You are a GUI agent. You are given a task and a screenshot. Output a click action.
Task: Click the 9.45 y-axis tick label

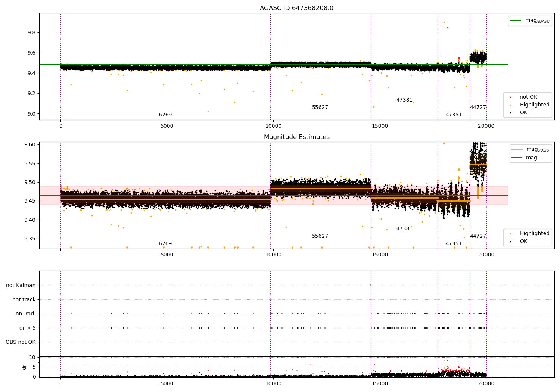point(30,201)
